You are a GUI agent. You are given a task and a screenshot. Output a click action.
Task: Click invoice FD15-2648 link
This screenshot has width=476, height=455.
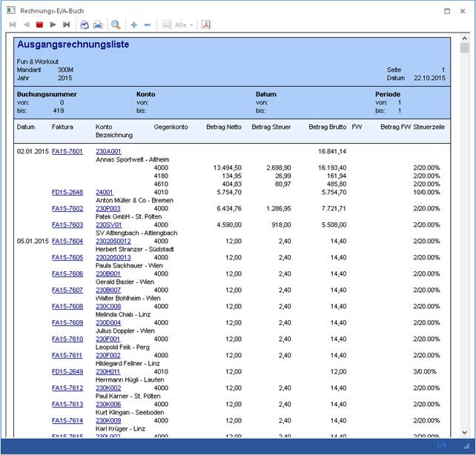(67, 192)
